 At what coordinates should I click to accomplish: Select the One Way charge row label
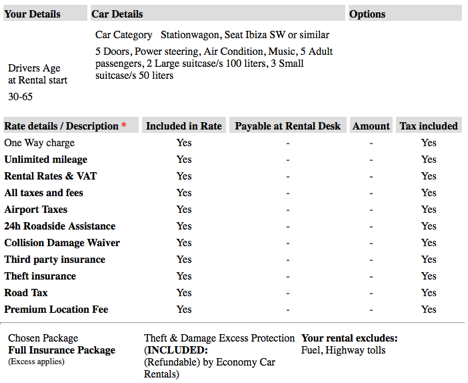[x=39, y=143]
